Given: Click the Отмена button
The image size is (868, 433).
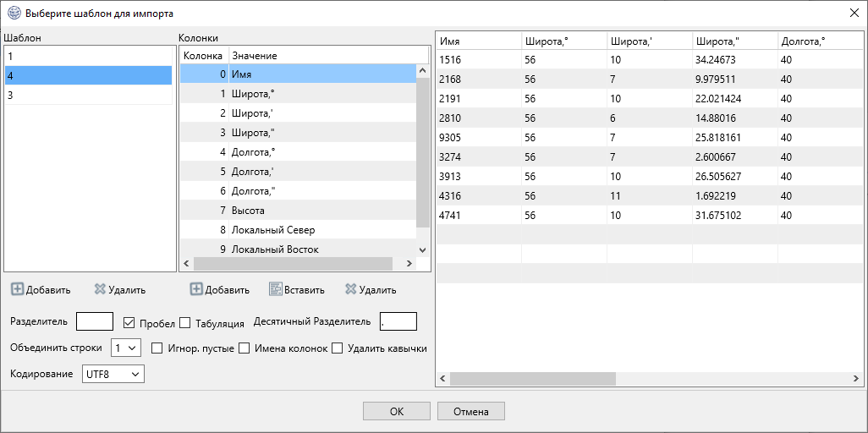Looking at the screenshot, I should pos(471,411).
